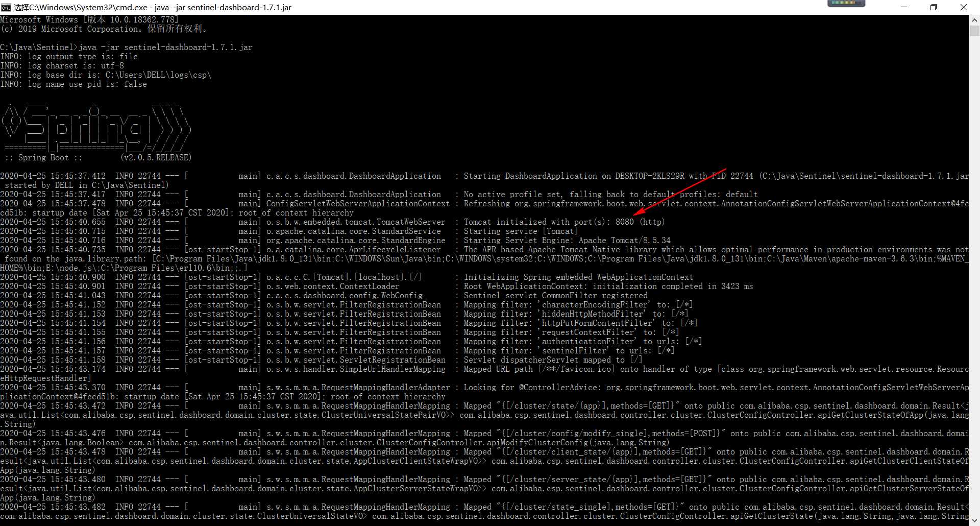Screen dimensions: 980x526
Task: Click 'Servlet dispatcherServlet mapped to [/]'
Action: point(553,360)
